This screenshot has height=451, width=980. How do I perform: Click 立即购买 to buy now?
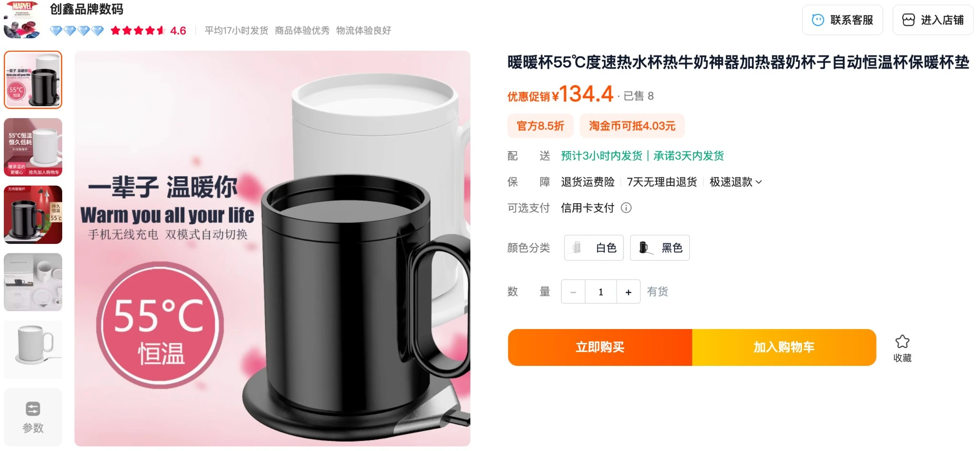[x=600, y=347]
